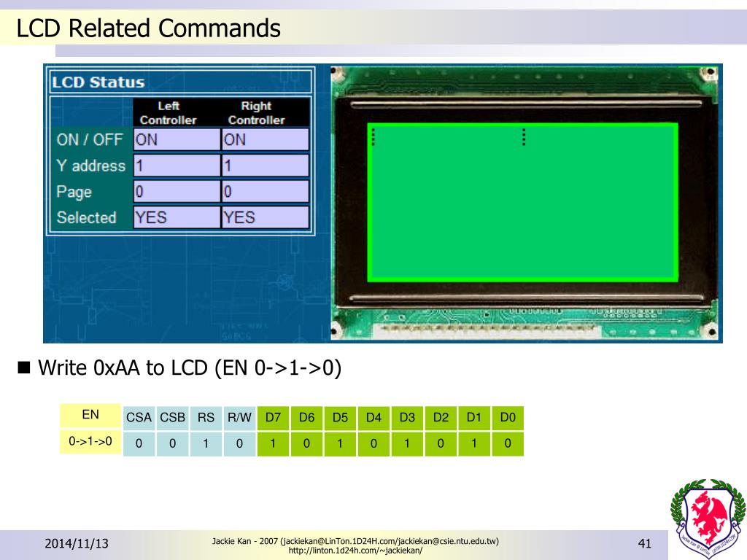Screen dimensions: 747x560
Task: Click the 'Jackie Kan - 2007' author line
Action: coord(355,541)
